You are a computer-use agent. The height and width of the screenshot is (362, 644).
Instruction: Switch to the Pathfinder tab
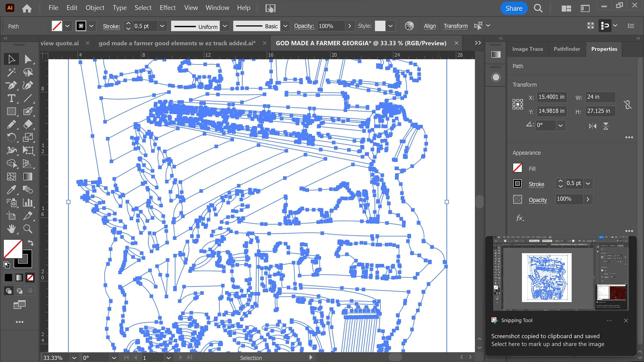coord(567,49)
